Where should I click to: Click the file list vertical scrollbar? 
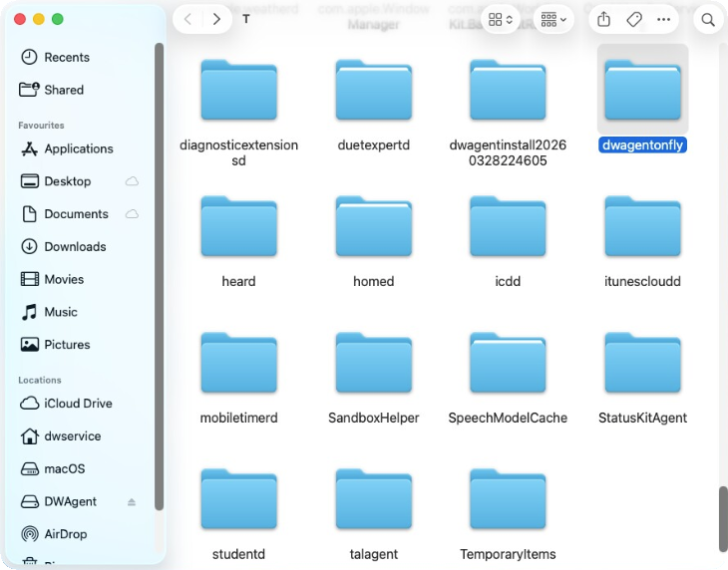tap(721, 518)
